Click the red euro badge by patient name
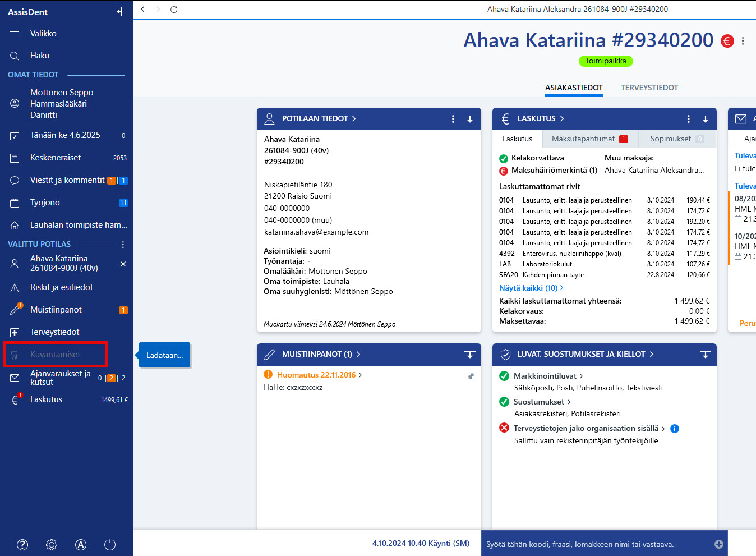 [x=727, y=41]
